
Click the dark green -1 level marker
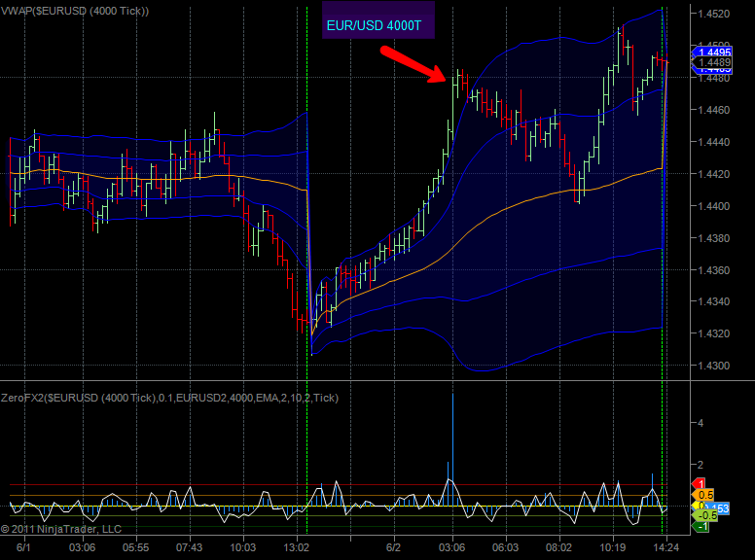pyautogui.click(x=699, y=527)
